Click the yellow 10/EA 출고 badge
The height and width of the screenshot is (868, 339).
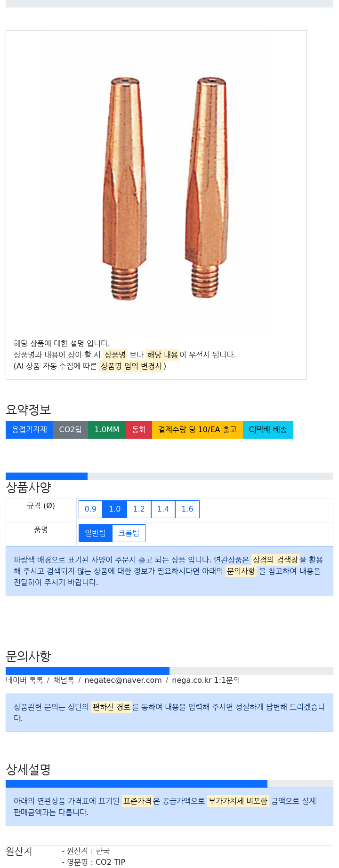click(x=197, y=430)
